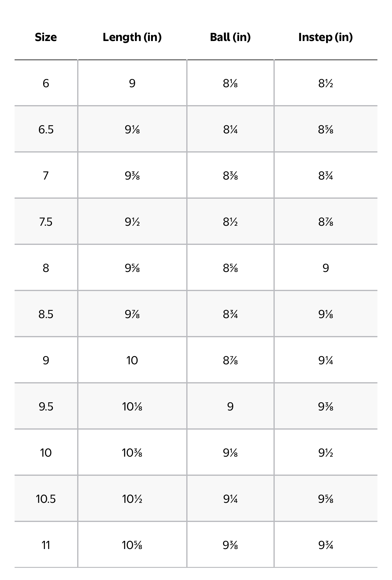This screenshot has width=392, height=580.
Task: Click the length value for size 10
Action: tap(132, 453)
